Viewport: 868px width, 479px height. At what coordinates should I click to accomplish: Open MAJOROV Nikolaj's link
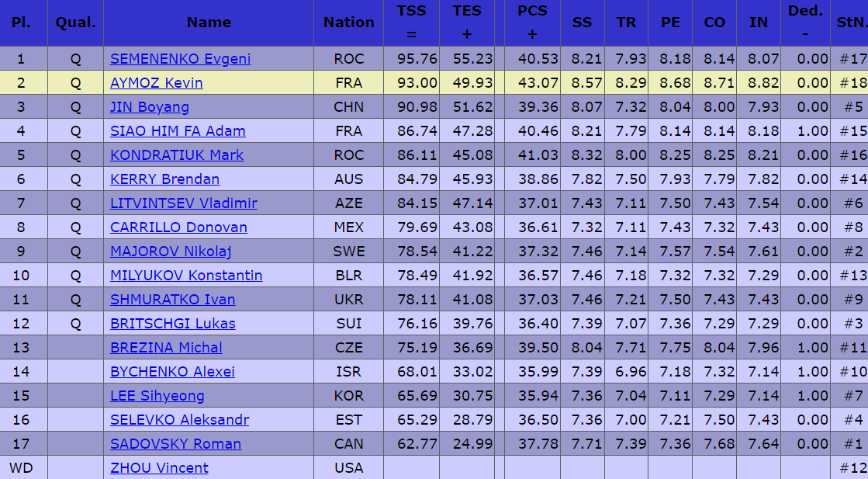coord(171,252)
